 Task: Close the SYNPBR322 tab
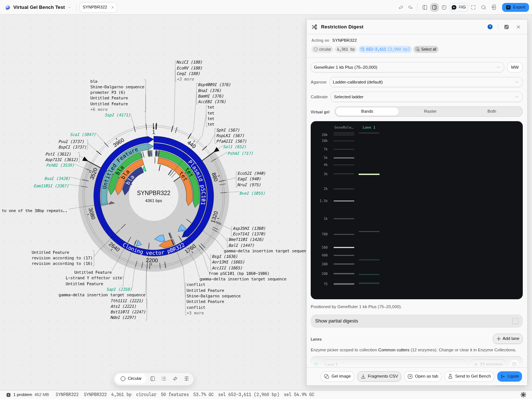coord(113,7)
